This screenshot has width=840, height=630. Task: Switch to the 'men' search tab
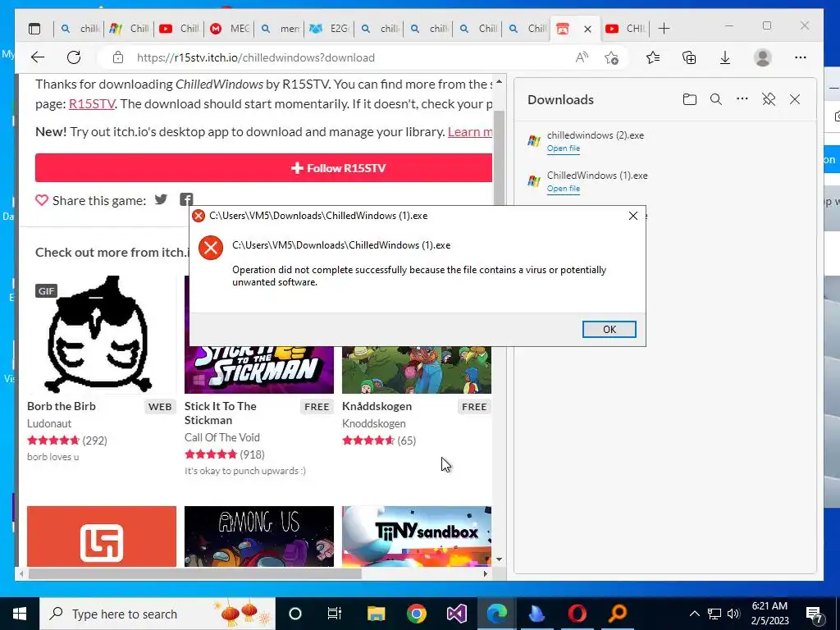(x=279, y=29)
